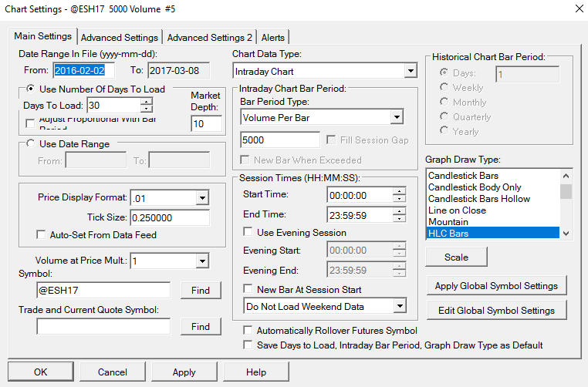Select HLC Bars draw type
This screenshot has width=588, height=387.
[x=493, y=233]
